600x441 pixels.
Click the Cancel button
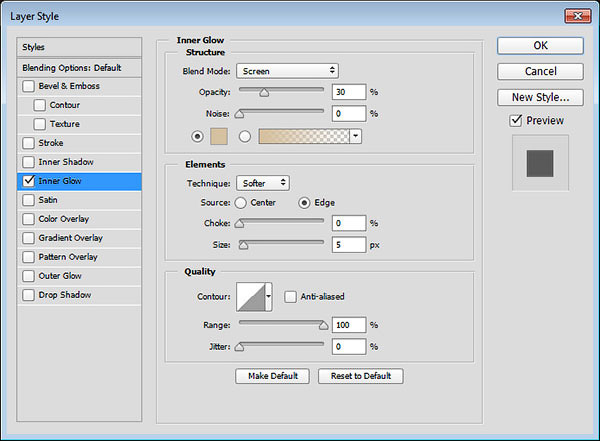[x=540, y=72]
